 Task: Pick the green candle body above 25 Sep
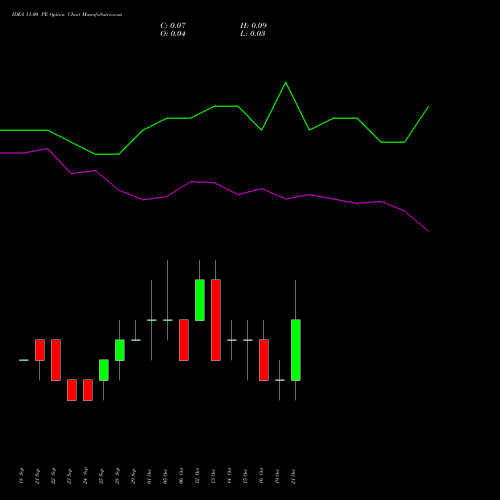point(104,370)
